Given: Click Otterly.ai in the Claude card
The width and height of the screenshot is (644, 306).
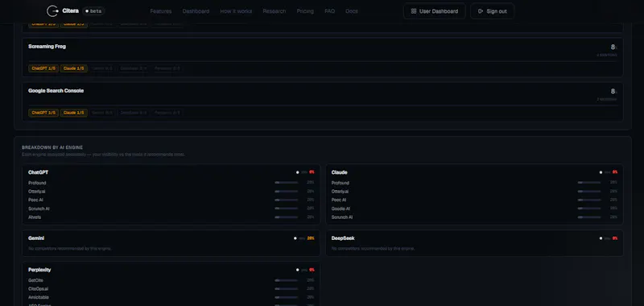Looking at the screenshot, I should pyautogui.click(x=340, y=192).
